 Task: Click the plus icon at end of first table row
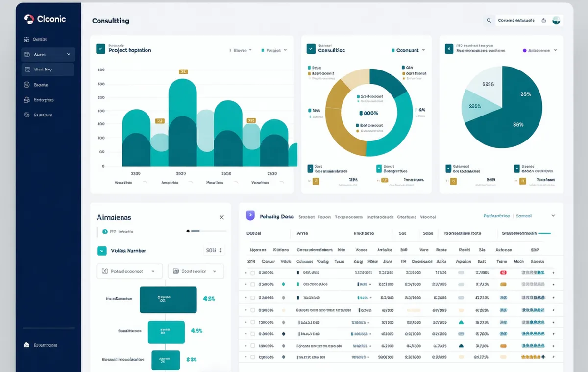[x=553, y=273]
